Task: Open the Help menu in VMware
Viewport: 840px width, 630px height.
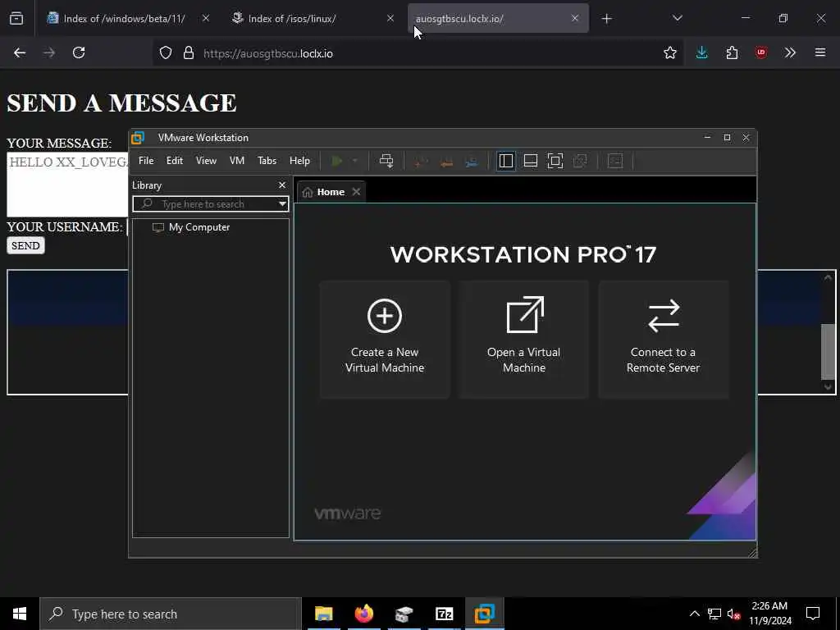Action: click(299, 161)
